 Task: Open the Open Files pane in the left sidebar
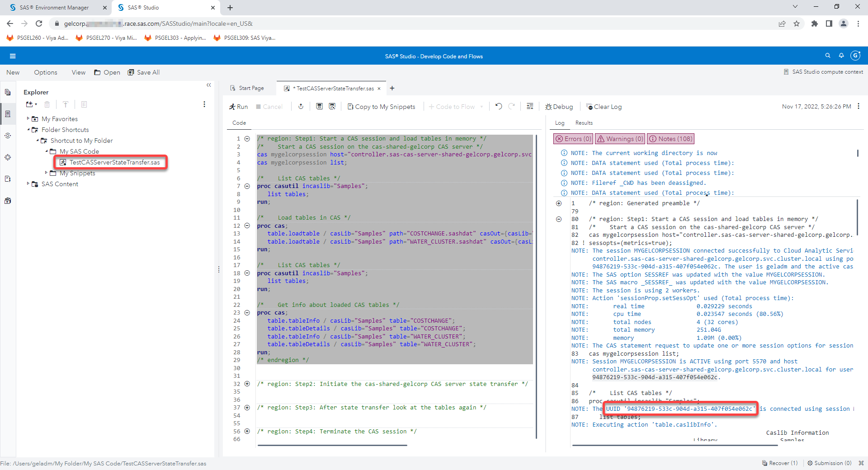tap(8, 92)
